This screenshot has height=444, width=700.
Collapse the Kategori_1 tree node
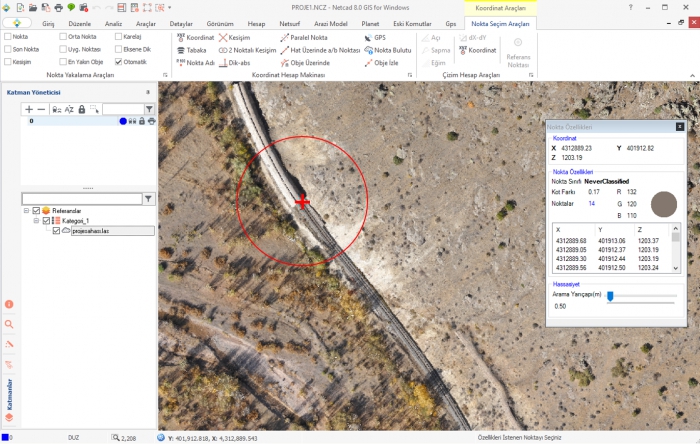(36, 220)
